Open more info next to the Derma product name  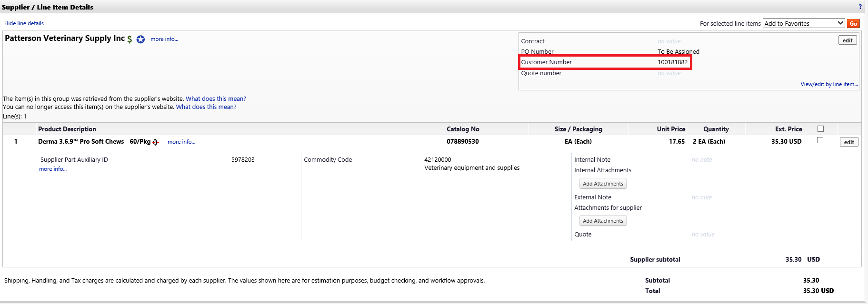point(181,142)
